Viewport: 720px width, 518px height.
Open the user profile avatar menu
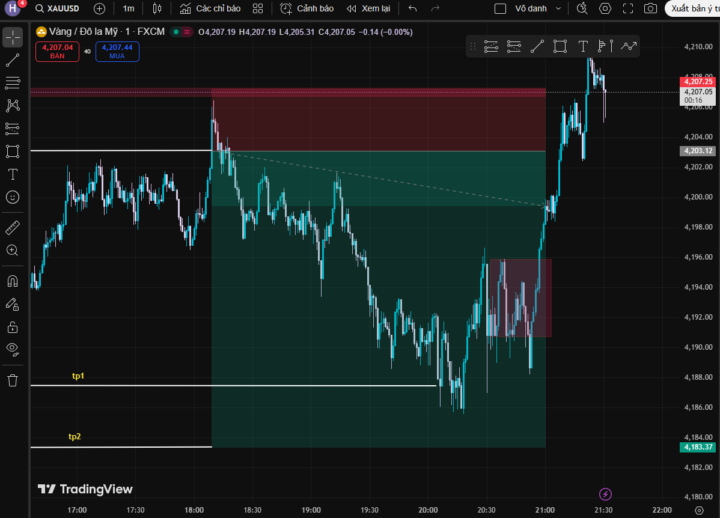[x=13, y=8]
